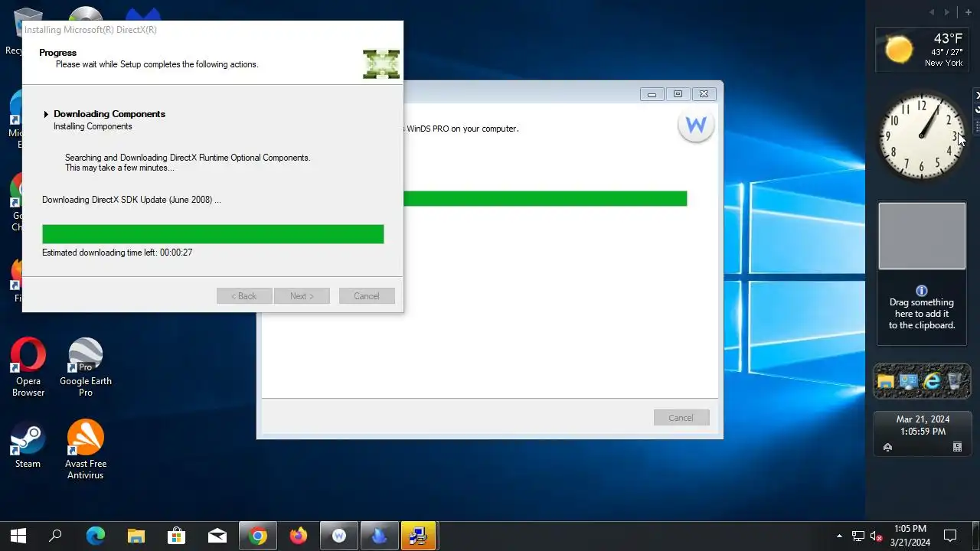Select the Google Earth Pro desktop icon

(86, 367)
